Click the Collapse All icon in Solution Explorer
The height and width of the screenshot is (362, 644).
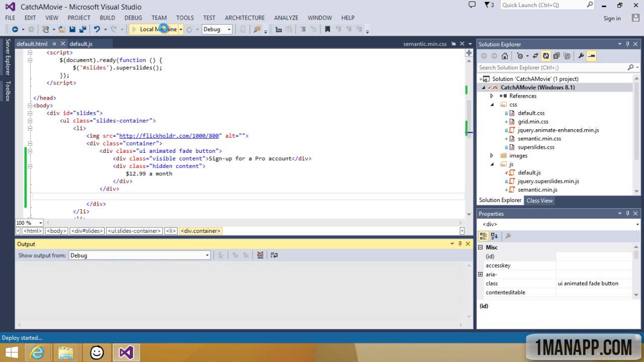point(556,56)
